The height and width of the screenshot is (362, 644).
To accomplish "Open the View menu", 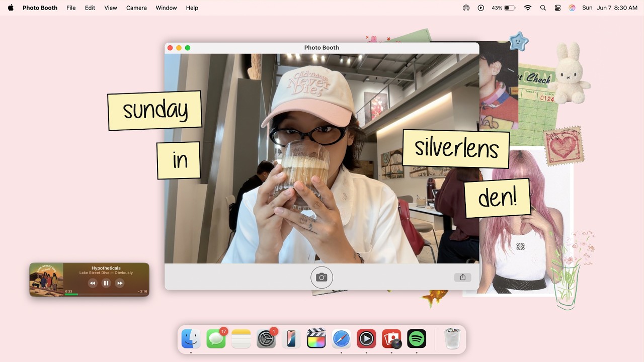I will 111,8.
